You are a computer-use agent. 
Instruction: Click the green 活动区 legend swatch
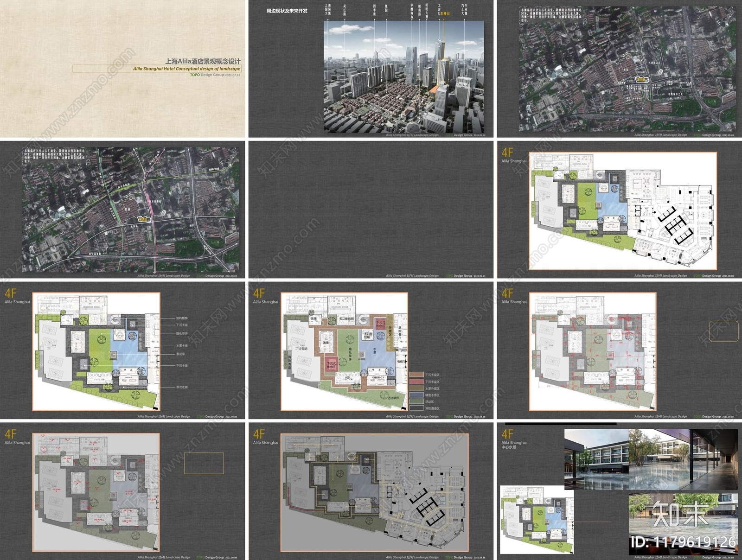click(416, 401)
